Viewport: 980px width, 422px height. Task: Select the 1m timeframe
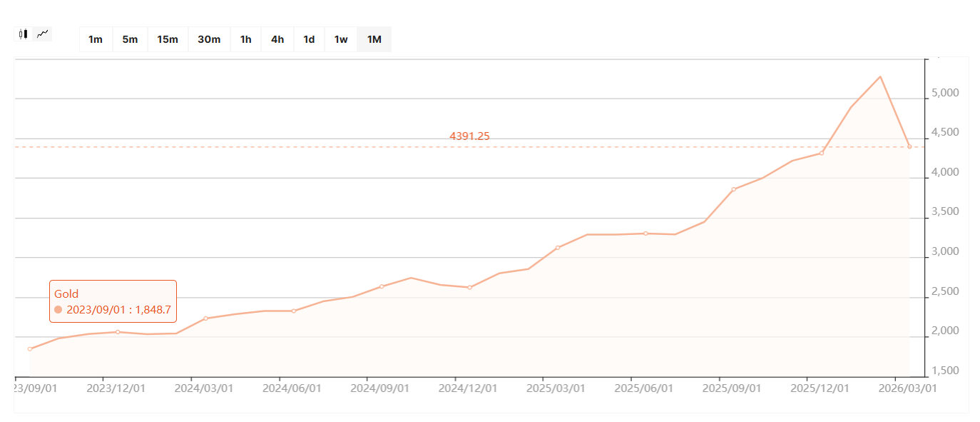pos(96,39)
